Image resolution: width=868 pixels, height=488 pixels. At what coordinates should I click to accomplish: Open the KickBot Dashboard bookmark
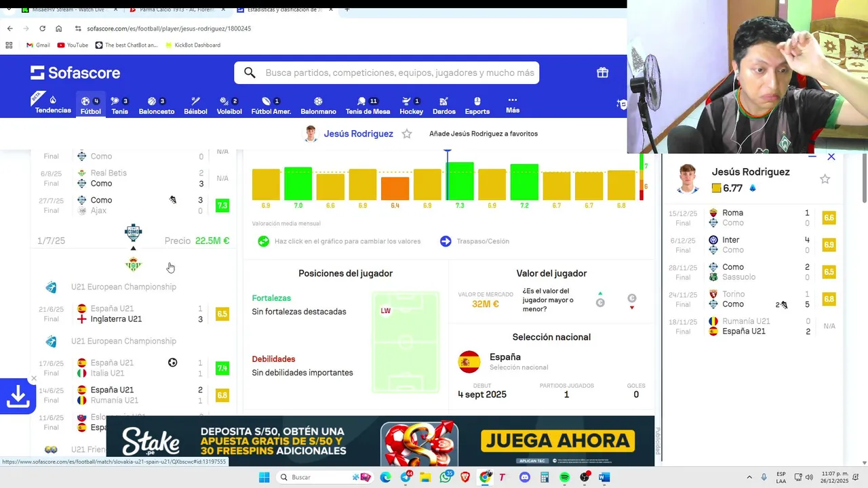[x=192, y=45]
